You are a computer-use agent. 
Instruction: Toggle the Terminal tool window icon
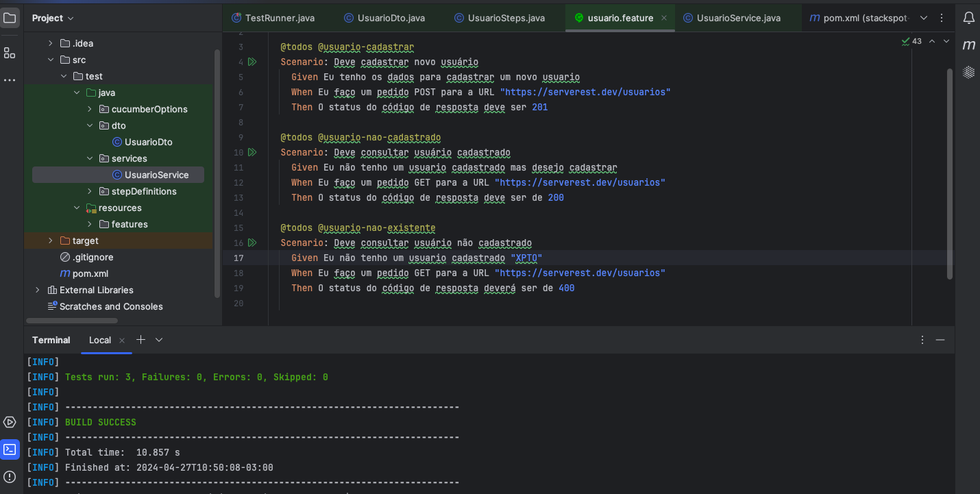[10, 449]
